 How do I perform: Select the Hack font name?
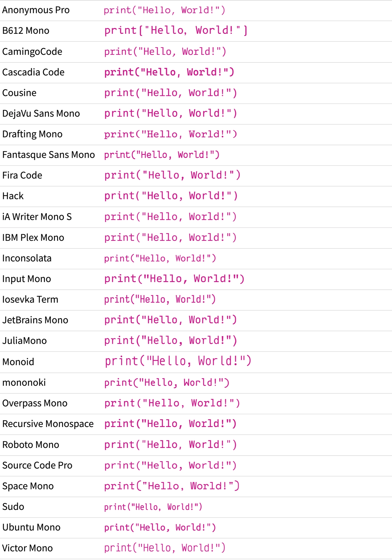pyautogui.click(x=13, y=196)
